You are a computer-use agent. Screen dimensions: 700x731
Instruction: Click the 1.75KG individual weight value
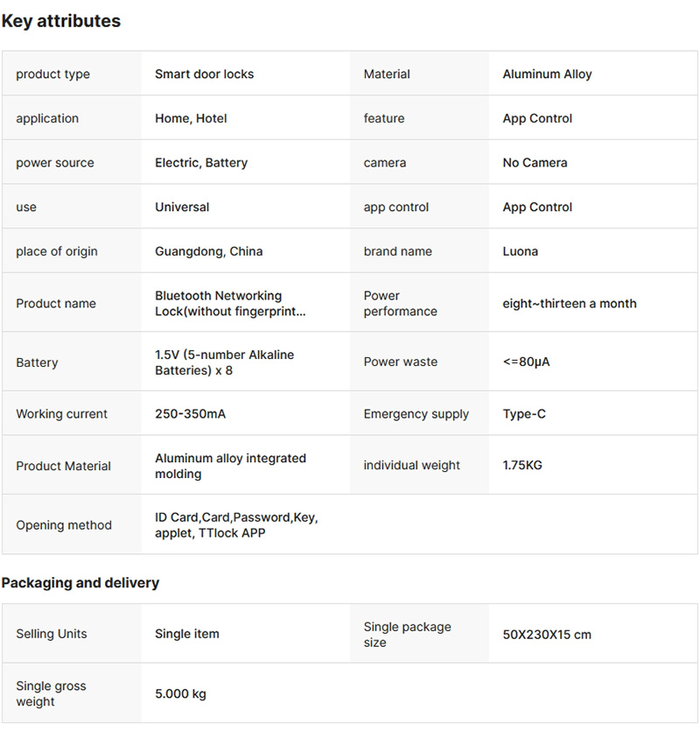tap(522, 465)
